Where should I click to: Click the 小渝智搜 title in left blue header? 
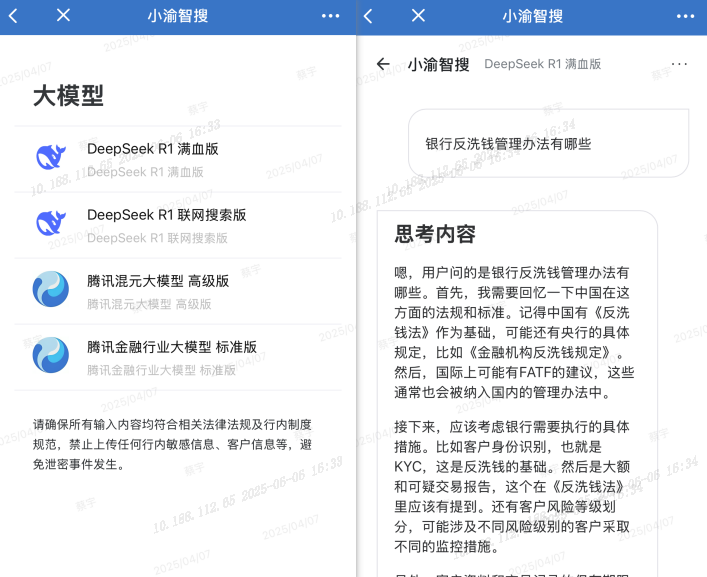click(178, 16)
